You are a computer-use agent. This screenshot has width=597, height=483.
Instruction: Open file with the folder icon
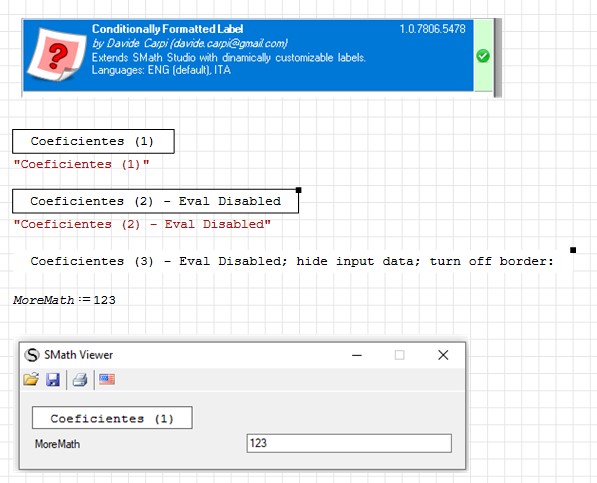31,379
